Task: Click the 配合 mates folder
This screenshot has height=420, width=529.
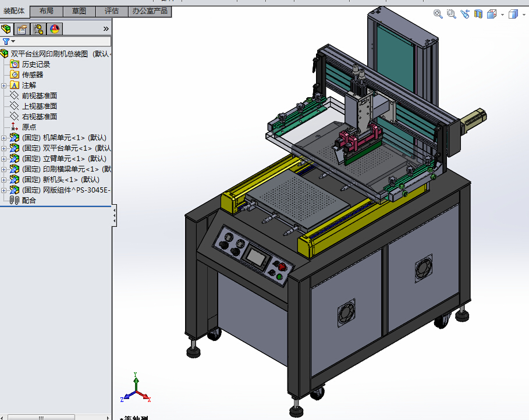Action: [29, 200]
